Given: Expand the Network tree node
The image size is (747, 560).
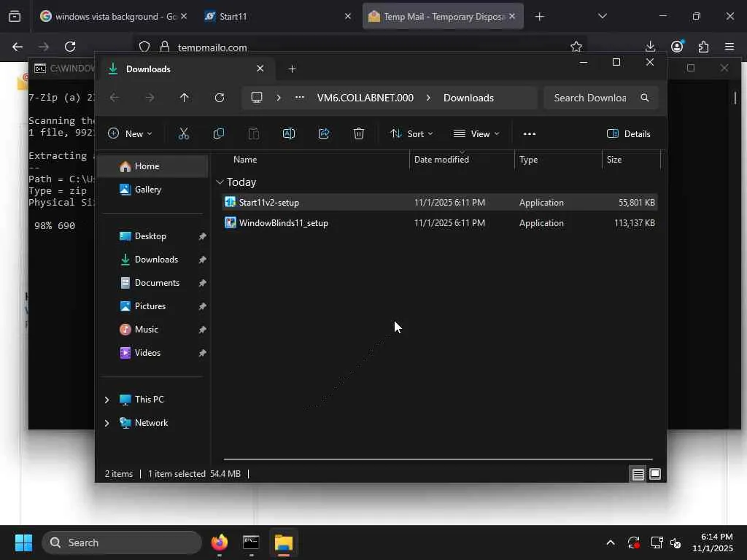Looking at the screenshot, I should point(107,423).
